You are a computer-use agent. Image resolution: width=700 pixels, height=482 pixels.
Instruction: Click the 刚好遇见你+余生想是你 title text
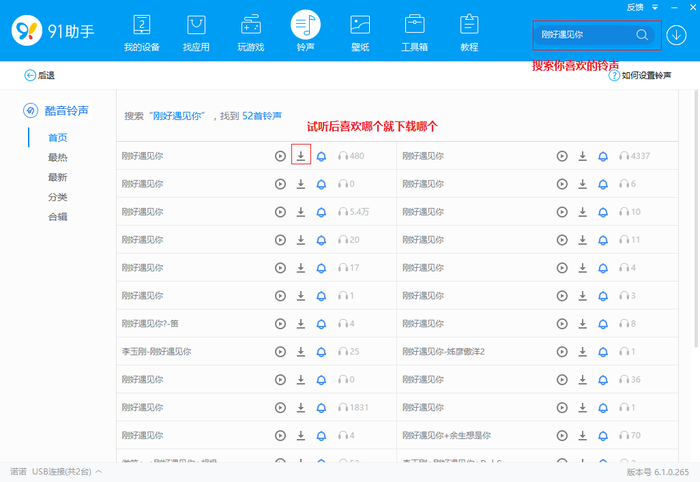(446, 435)
